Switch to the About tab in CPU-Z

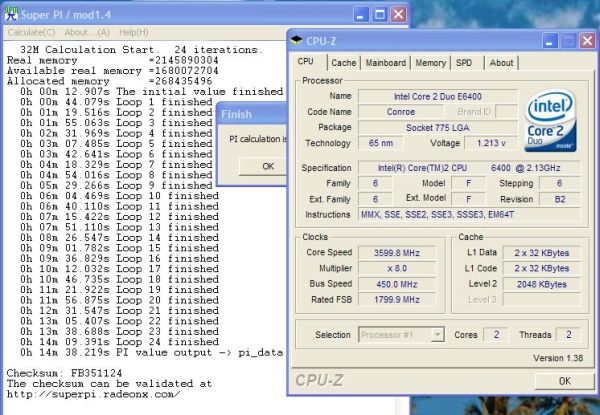(501, 63)
